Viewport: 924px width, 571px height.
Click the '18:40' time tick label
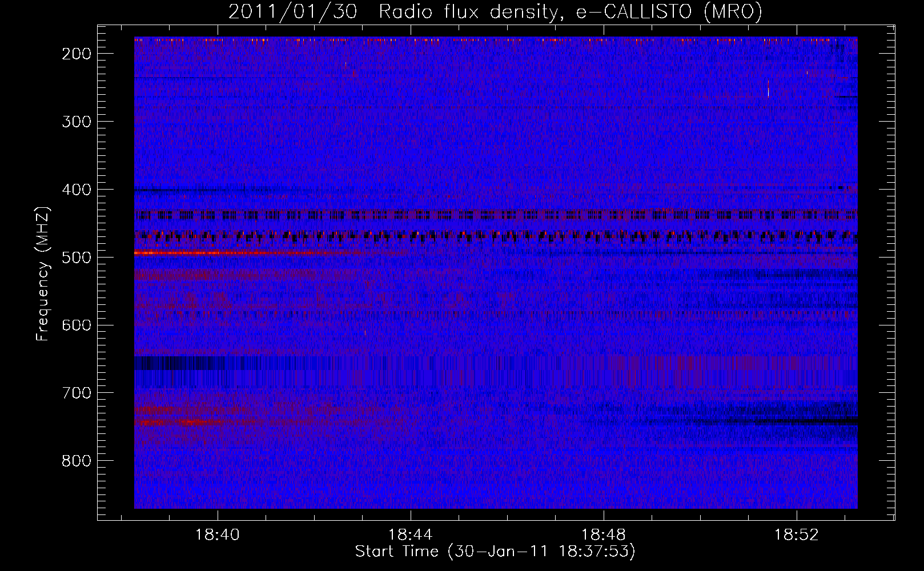point(218,535)
